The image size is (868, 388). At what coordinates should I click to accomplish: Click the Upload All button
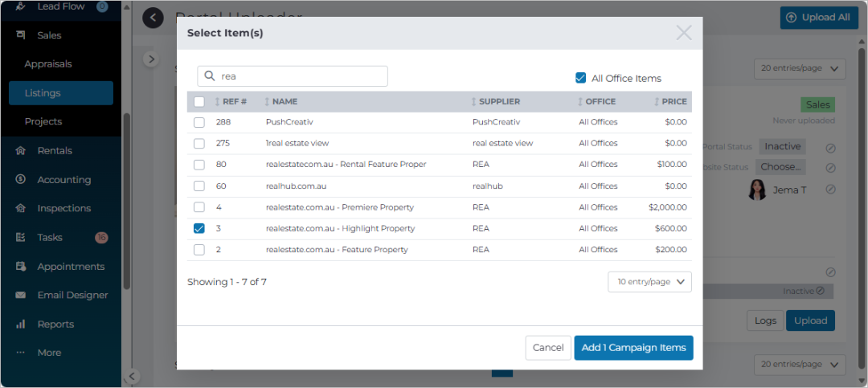819,18
